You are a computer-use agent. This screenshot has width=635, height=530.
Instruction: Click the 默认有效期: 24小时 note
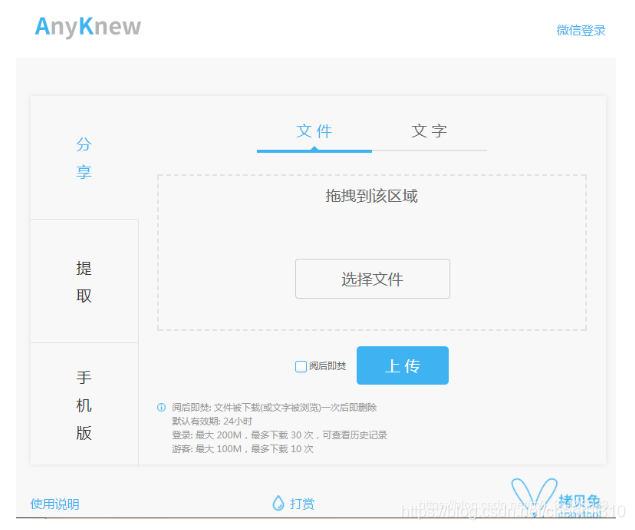(x=212, y=421)
